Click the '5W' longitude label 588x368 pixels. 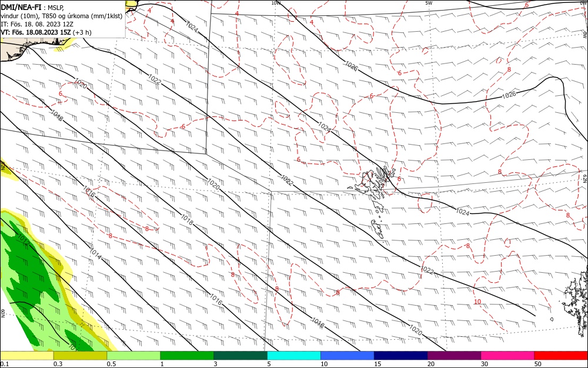[x=429, y=3]
